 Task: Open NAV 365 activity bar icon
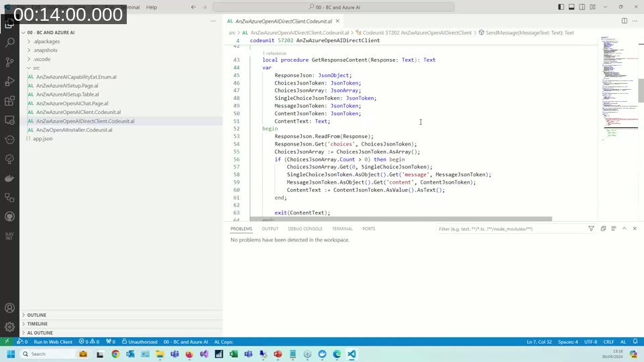(9, 236)
